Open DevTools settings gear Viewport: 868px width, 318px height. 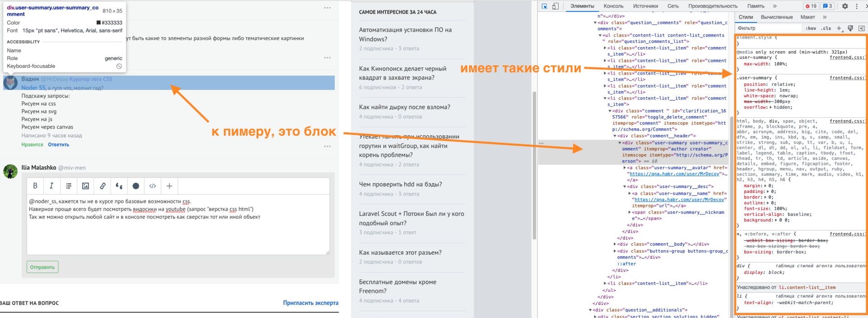845,6
